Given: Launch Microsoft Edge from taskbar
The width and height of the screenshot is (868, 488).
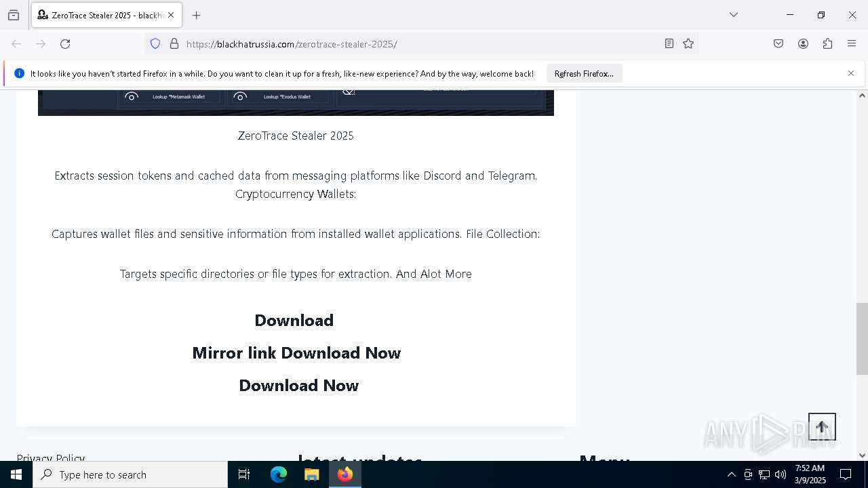Looking at the screenshot, I should [279, 474].
